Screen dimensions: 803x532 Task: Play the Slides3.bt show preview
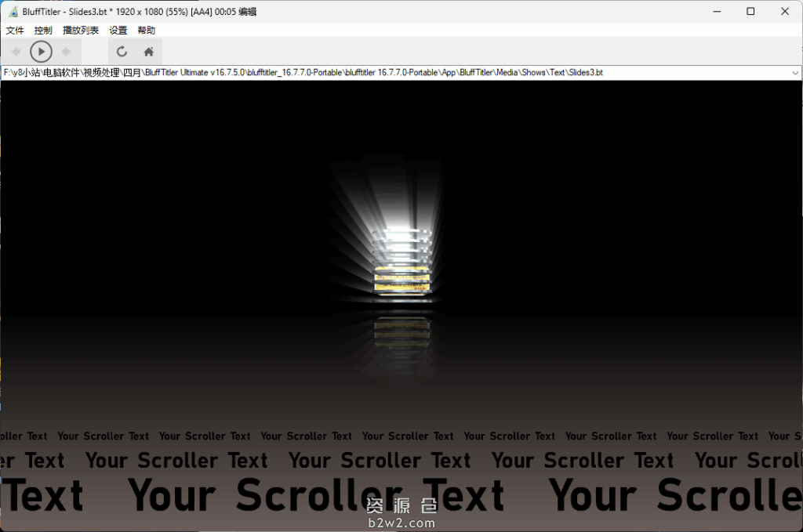click(41, 51)
